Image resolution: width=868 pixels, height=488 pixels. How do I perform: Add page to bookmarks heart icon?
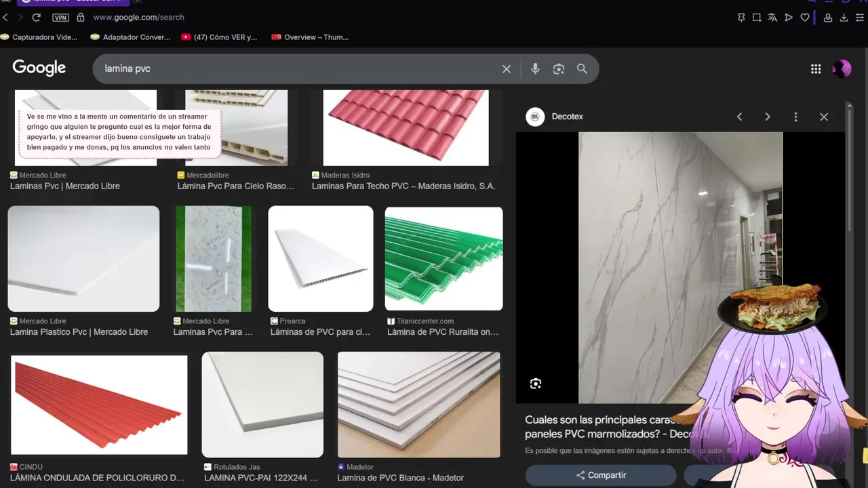click(x=805, y=18)
